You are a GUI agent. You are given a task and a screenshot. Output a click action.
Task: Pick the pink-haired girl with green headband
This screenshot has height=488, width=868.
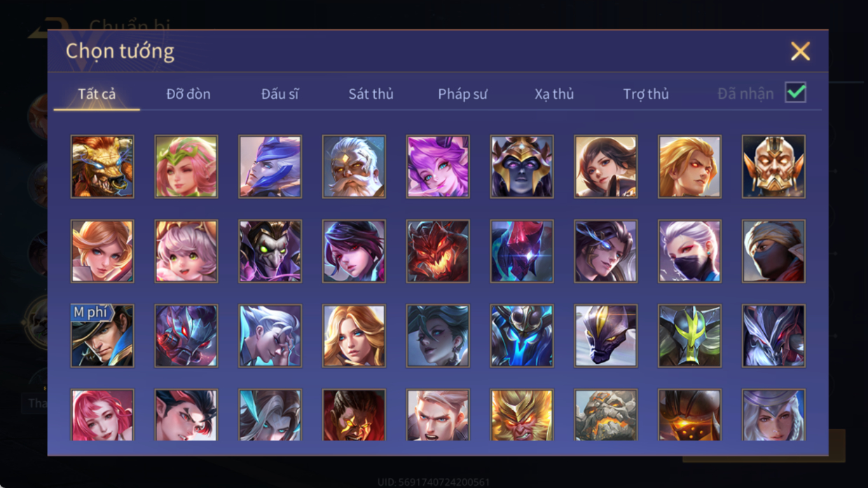pyautogui.click(x=186, y=167)
